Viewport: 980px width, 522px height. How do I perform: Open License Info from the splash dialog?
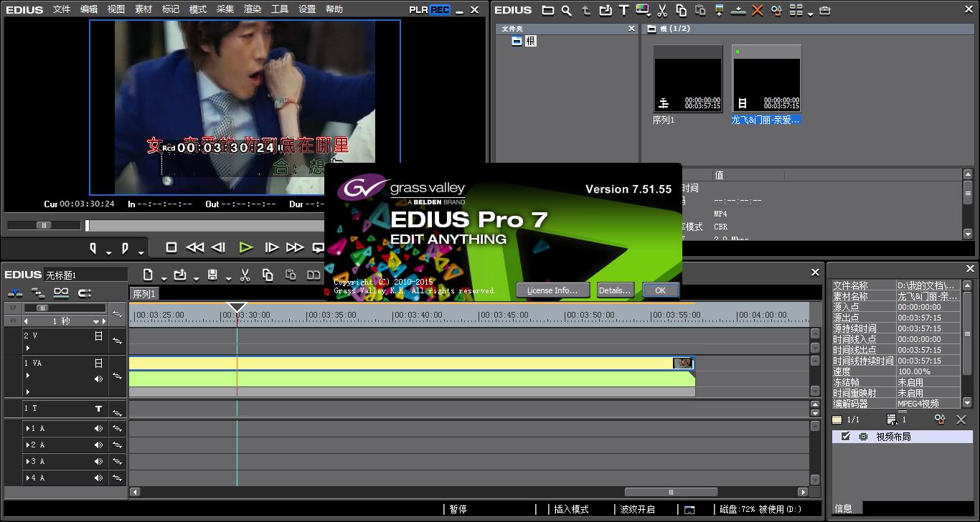tap(552, 290)
